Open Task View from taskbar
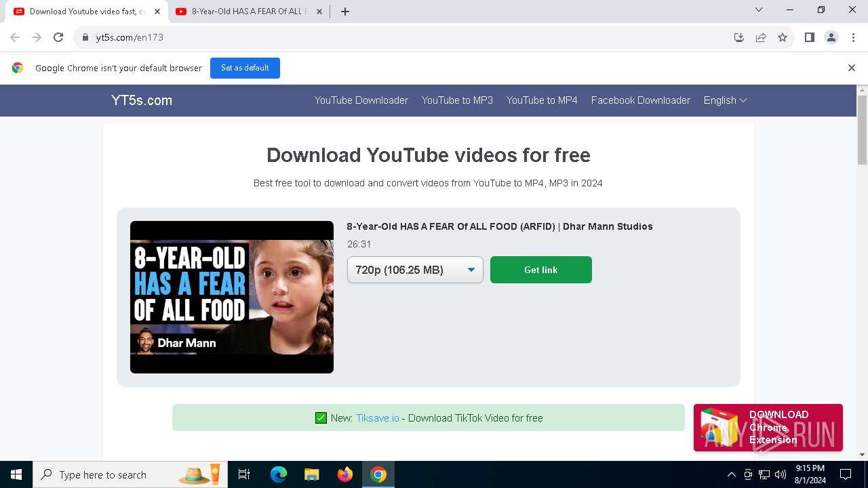 pos(244,474)
